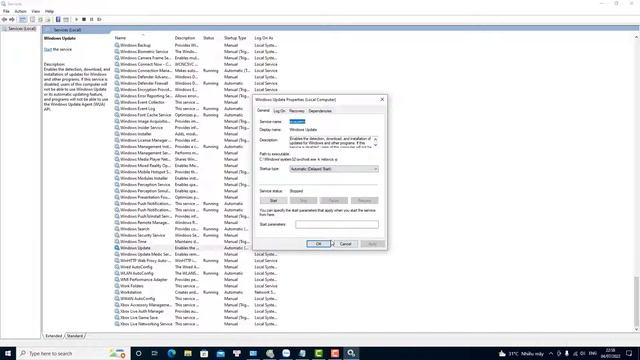The width and height of the screenshot is (640, 360).
Task: Click the highlighted Service name value
Action: (297, 122)
